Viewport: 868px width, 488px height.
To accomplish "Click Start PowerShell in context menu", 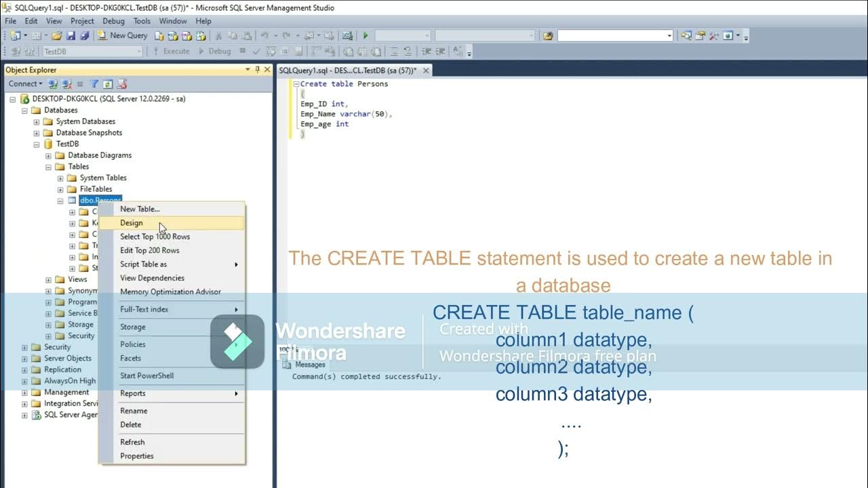I will tap(172, 375).
